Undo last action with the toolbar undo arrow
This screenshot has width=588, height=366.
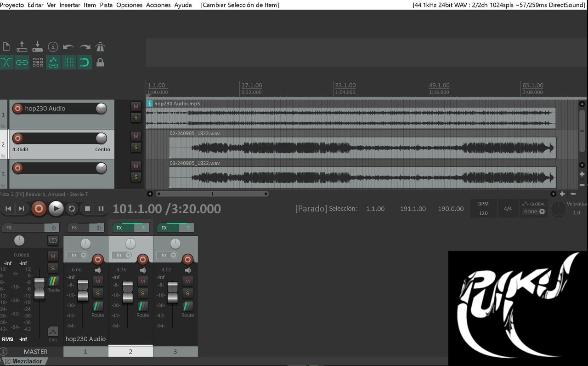tap(68, 47)
